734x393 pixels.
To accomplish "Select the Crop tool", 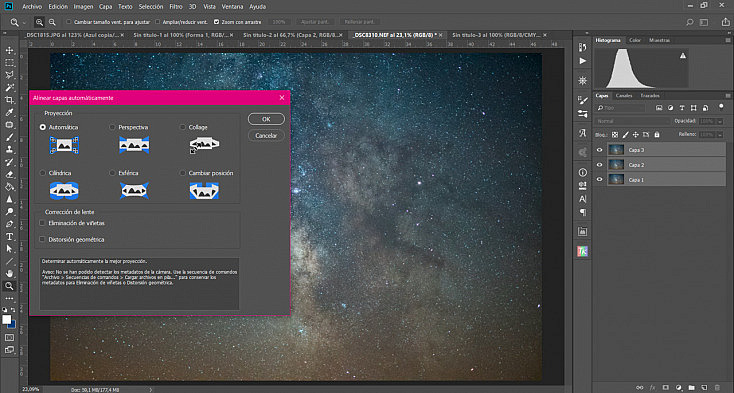I will click(9, 100).
